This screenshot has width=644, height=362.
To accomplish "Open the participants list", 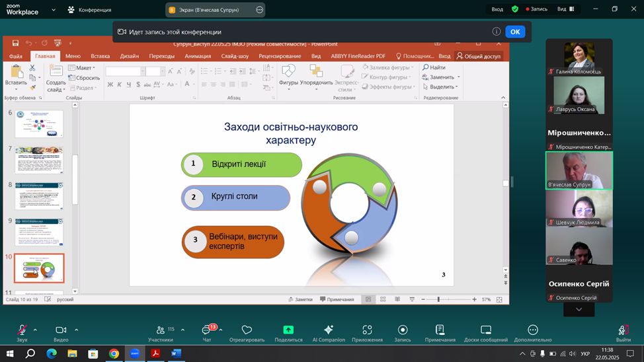I will (x=160, y=330).
